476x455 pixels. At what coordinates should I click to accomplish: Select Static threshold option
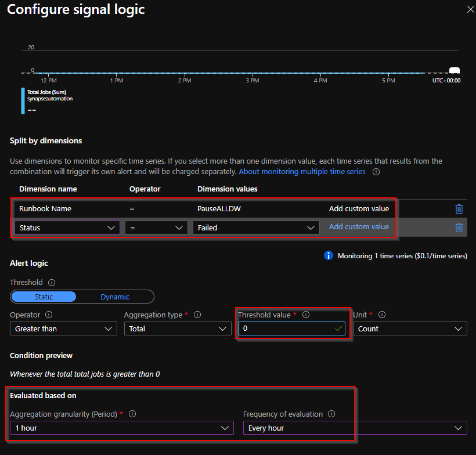44,297
